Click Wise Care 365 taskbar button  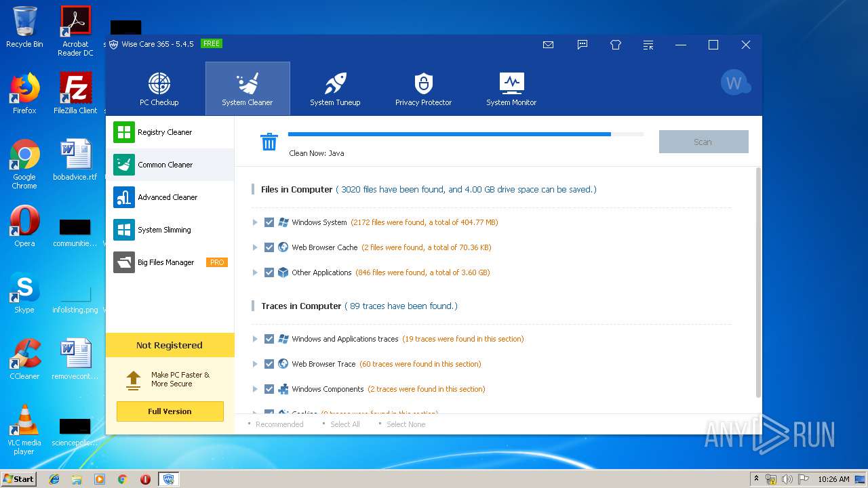(169, 479)
